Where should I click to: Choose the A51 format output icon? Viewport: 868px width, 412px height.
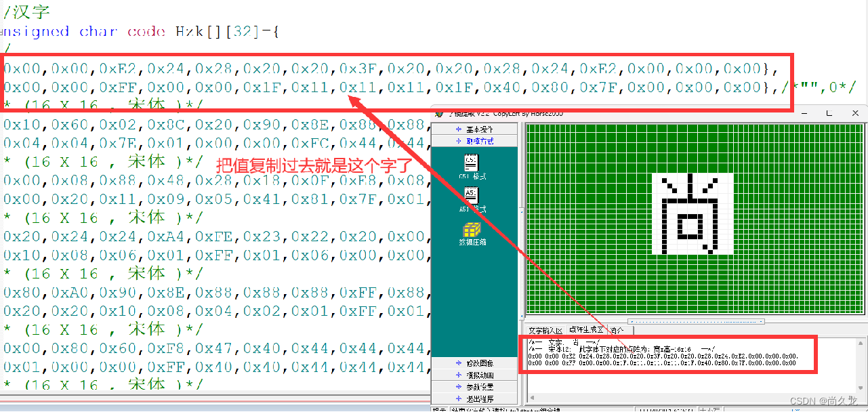471,195
